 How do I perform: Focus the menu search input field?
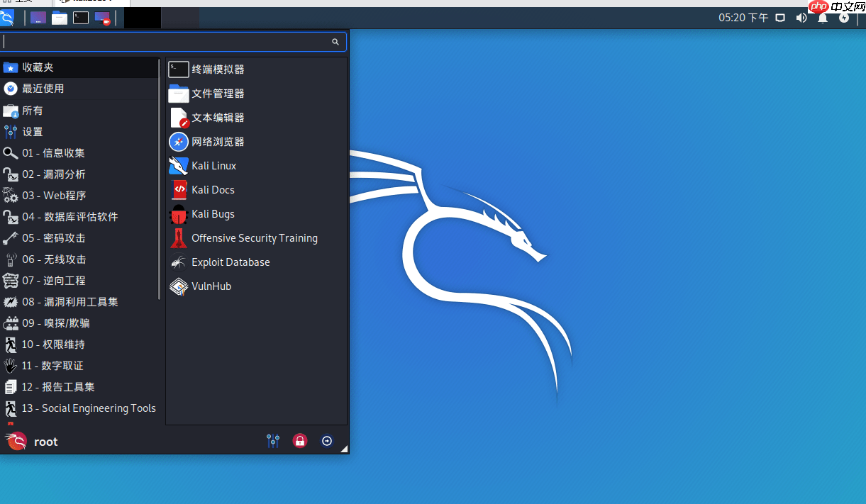click(x=174, y=42)
